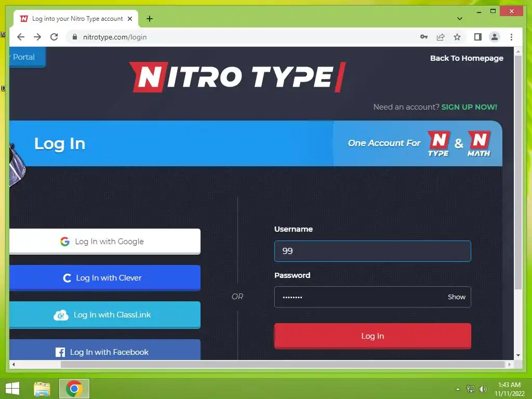Log In with Facebook
Image resolution: width=532 pixels, height=399 pixels.
click(x=105, y=350)
